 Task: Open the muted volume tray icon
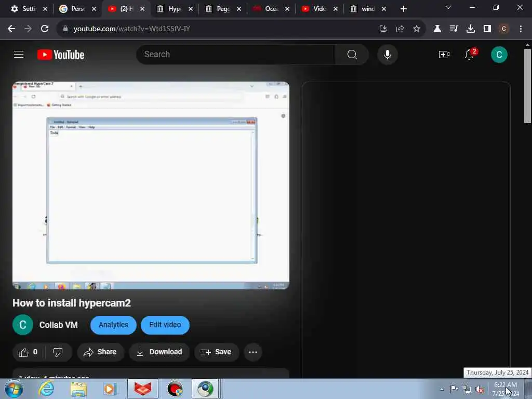tap(480, 390)
